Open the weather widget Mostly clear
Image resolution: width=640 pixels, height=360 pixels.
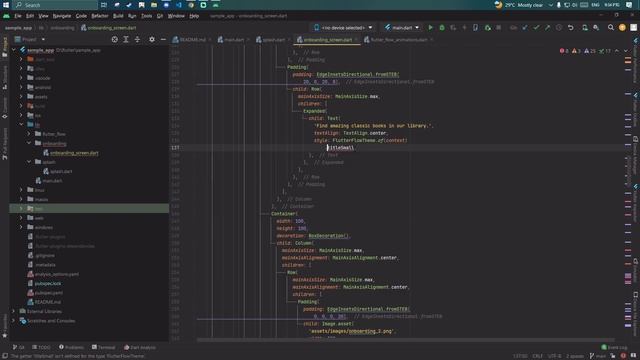[519, 5]
